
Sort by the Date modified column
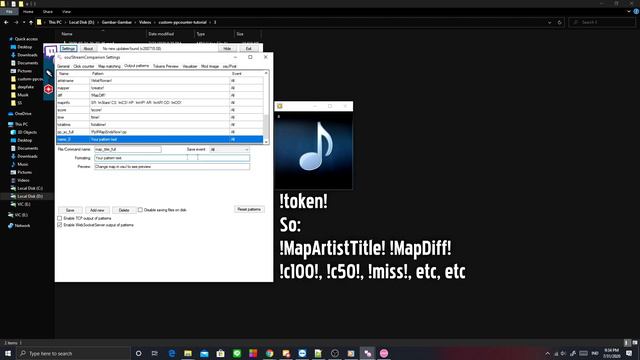[161, 34]
